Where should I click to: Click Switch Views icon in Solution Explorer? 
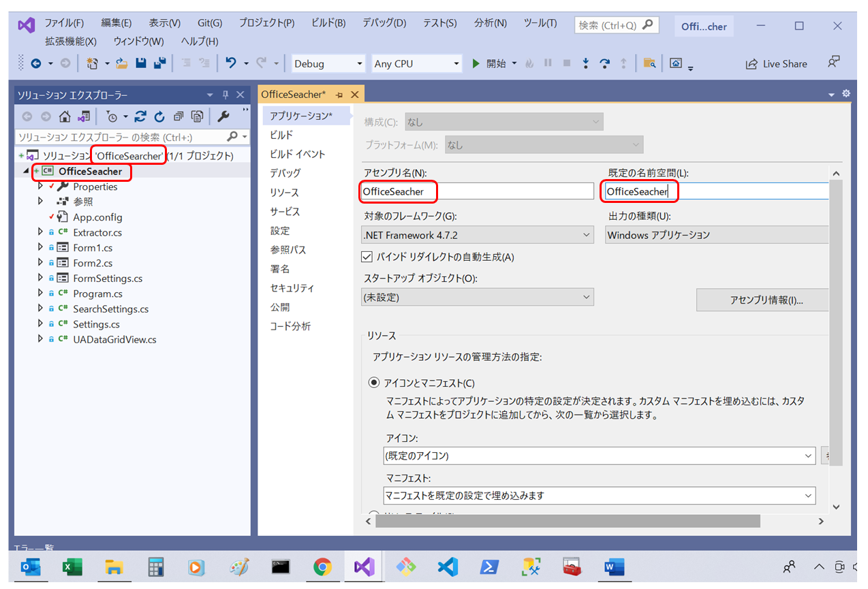point(84,116)
